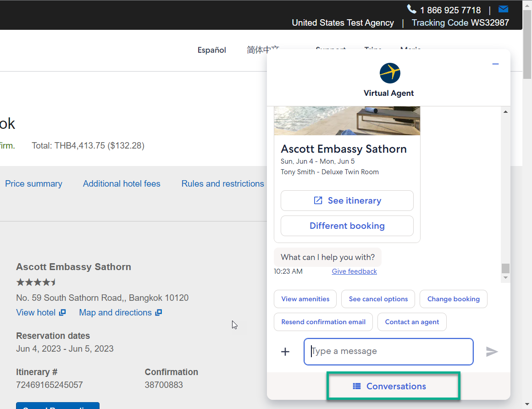Open the View hotel link
Image resolution: width=532 pixels, height=409 pixels.
(36, 313)
